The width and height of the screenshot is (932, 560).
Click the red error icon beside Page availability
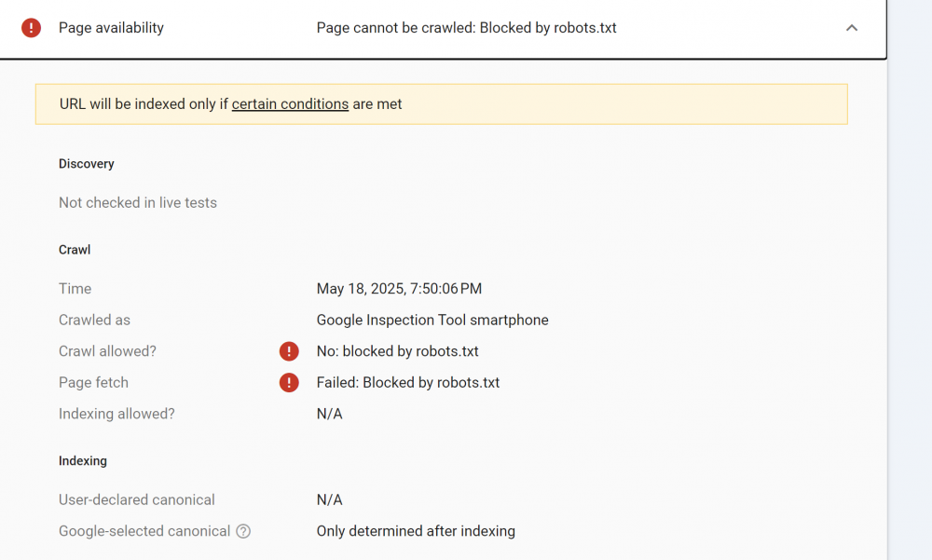tap(32, 28)
